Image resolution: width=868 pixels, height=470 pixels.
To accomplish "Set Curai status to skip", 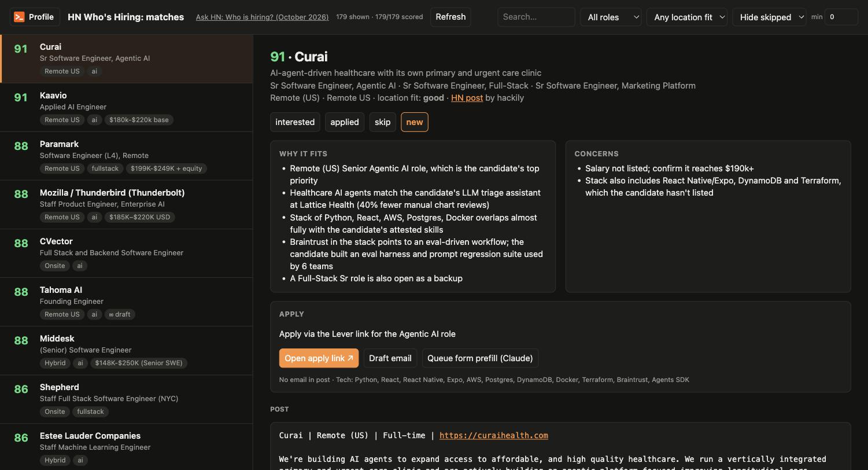I will pos(383,122).
